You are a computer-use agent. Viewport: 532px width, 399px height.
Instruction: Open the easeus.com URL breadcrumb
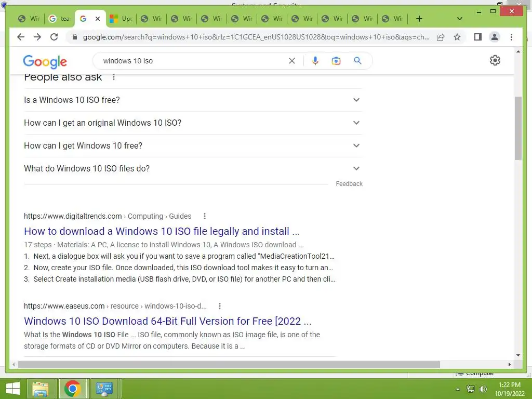115,306
